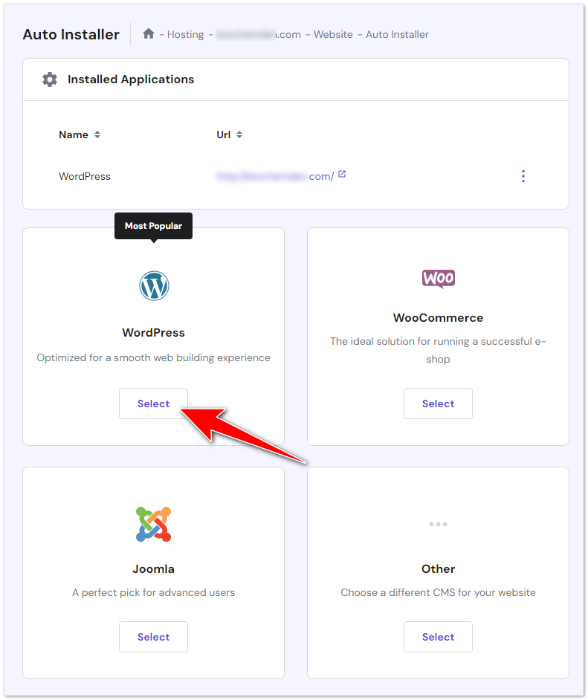
Task: Click 'Optimized for a smooth web building experience' text
Action: click(x=154, y=358)
